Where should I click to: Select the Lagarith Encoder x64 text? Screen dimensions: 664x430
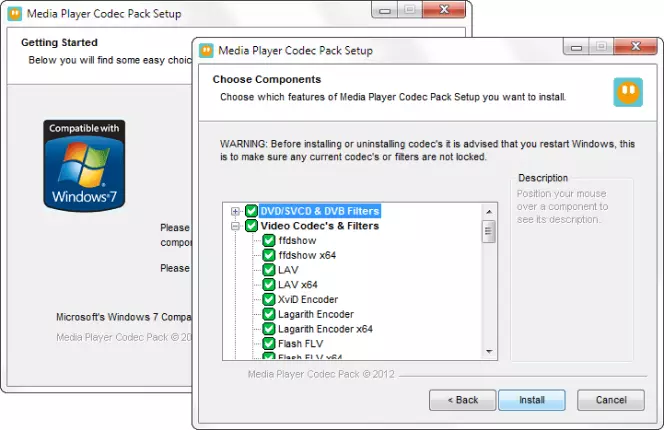coord(325,329)
